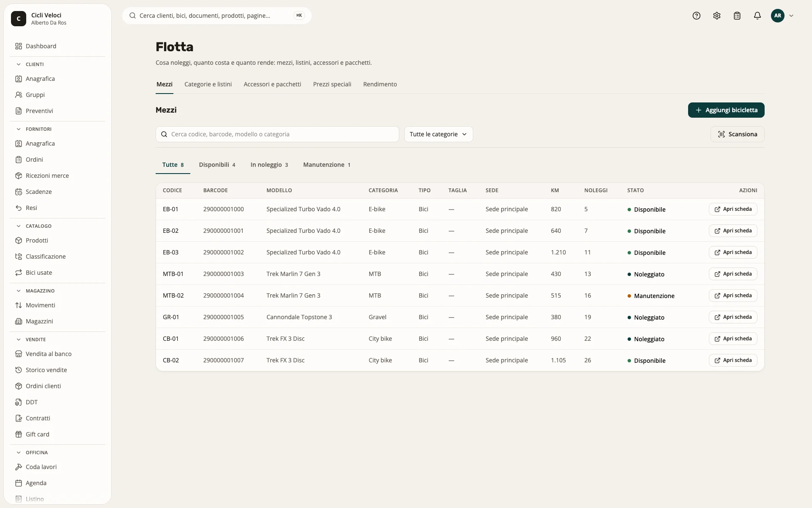The width and height of the screenshot is (812, 508).
Task: Collapse the MAGAZZINO sidebar section
Action: click(19, 291)
